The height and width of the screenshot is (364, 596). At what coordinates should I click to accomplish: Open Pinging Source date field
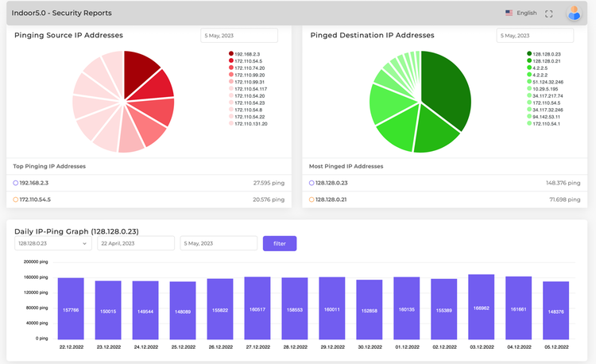coord(239,35)
